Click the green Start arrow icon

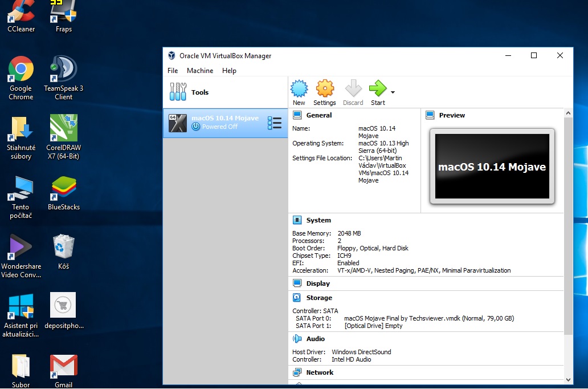tap(377, 89)
